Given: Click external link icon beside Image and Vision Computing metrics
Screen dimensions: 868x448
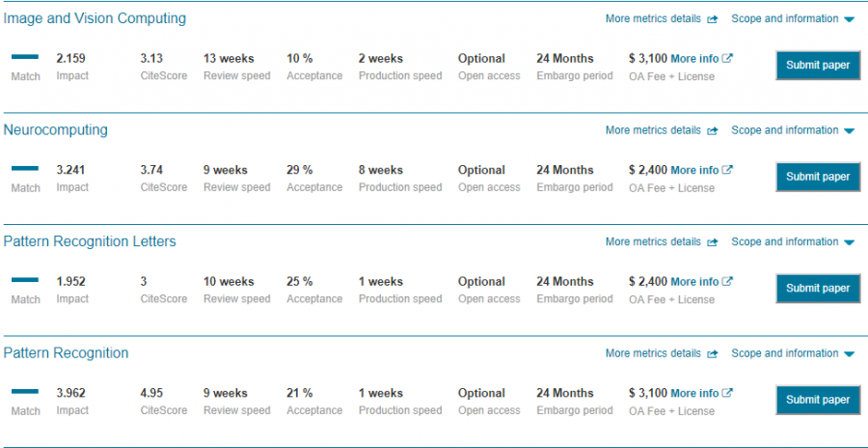Looking at the screenshot, I should (712, 19).
